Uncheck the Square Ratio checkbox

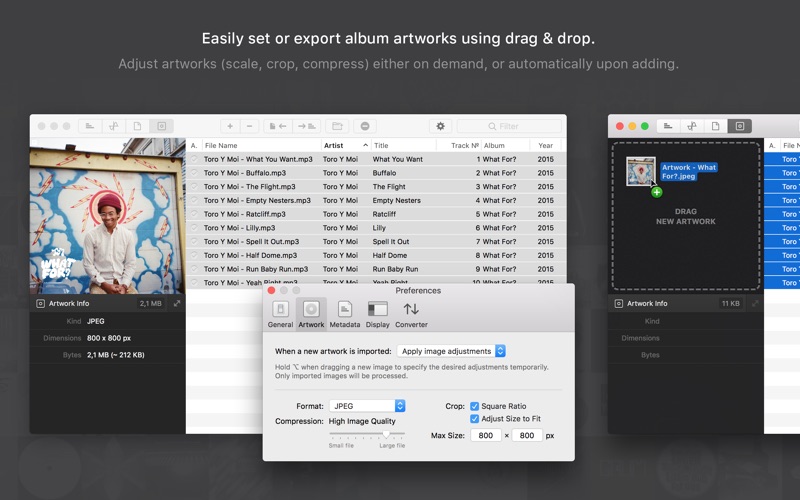[474, 406]
